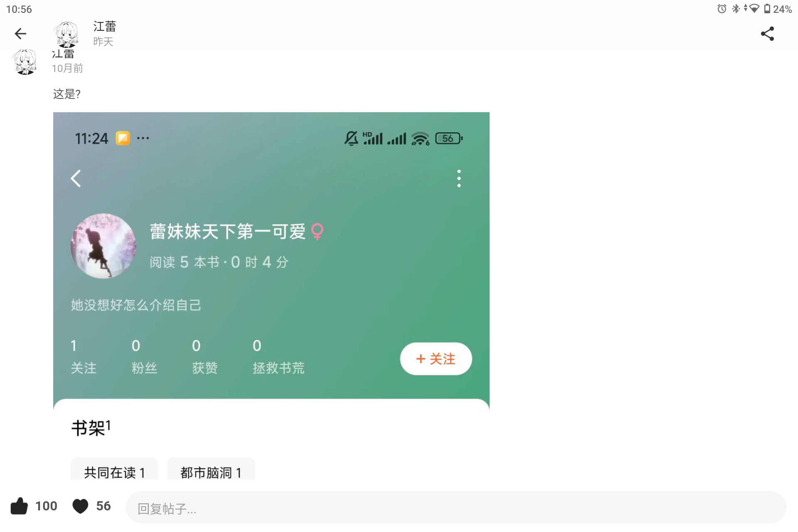This screenshot has width=798, height=532.
Task: Tap the thumbs-up like icon
Action: coord(19,506)
